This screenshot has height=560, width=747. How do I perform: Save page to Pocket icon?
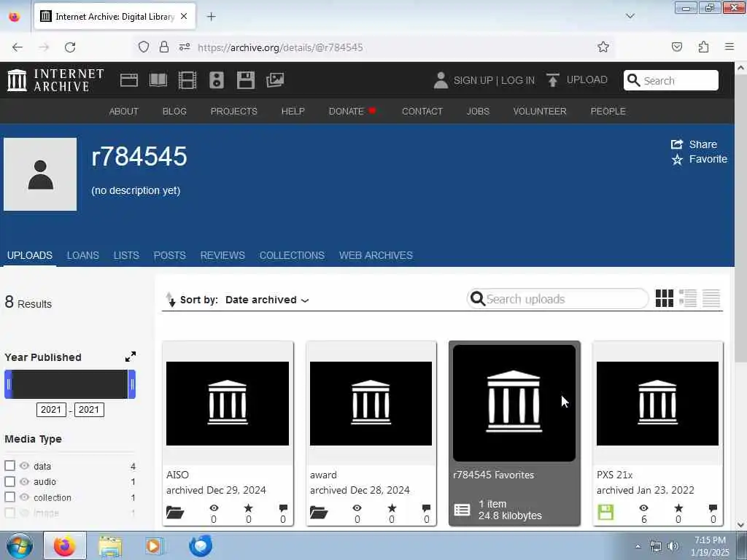coord(677,47)
